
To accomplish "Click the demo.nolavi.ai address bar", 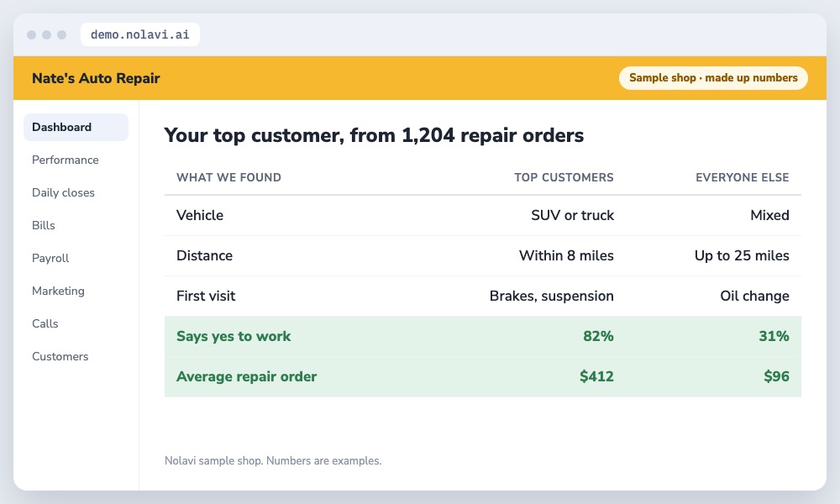I will point(139,34).
